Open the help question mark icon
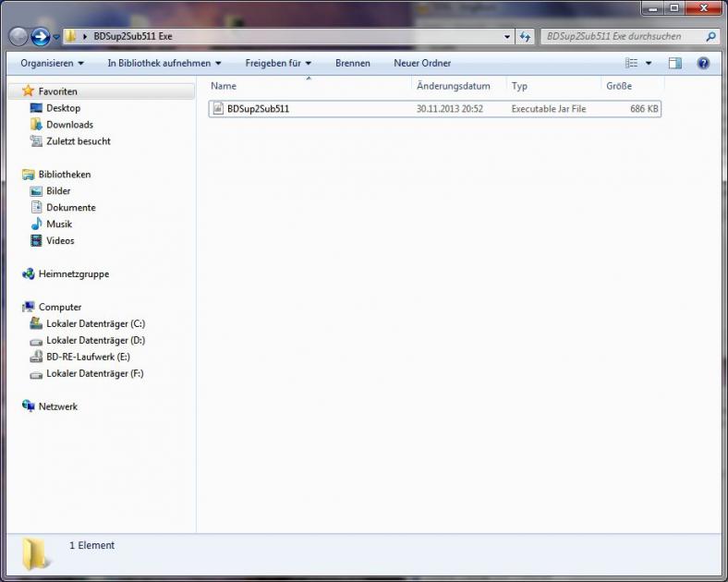The height and width of the screenshot is (582, 728). pos(703,63)
